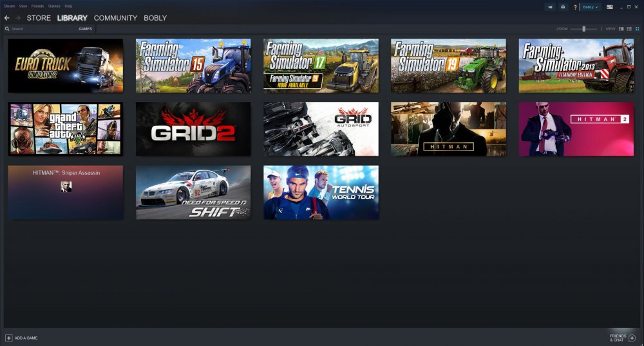Image resolution: width=644 pixels, height=346 pixels.
Task: Open the inbox envelope icon
Action: [x=563, y=7]
